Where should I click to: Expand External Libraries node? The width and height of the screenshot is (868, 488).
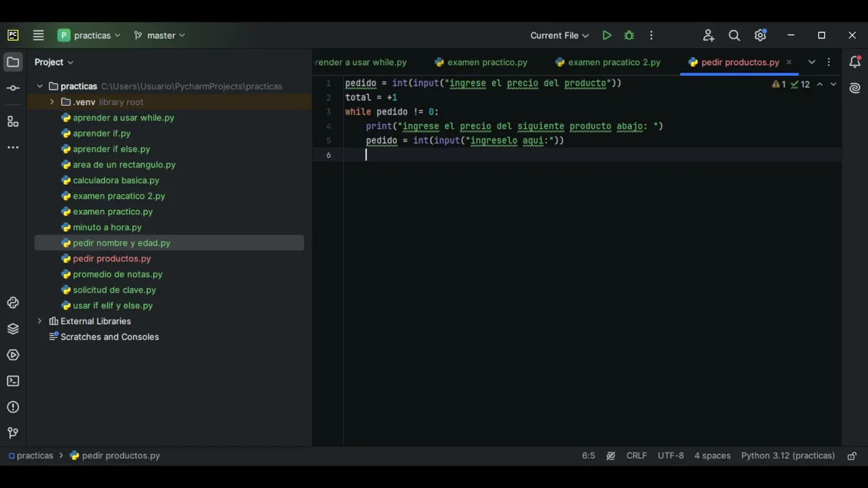coord(40,321)
